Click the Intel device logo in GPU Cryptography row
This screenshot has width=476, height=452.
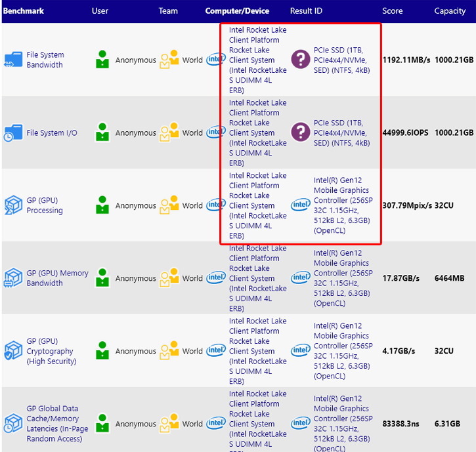point(216,351)
